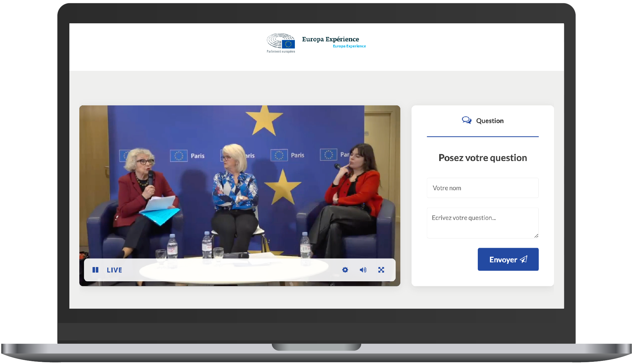
Task: Open video settings gear icon
Action: tap(345, 270)
